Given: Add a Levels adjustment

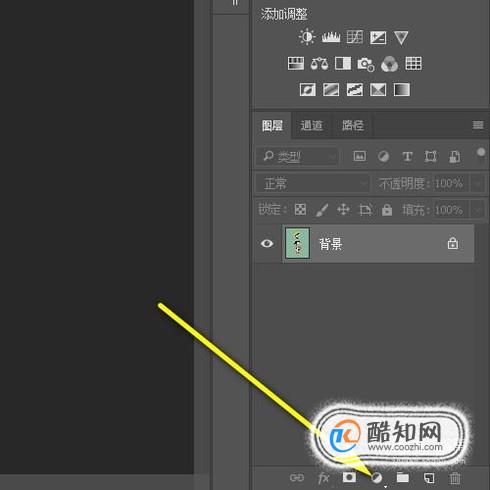Looking at the screenshot, I should [331, 37].
